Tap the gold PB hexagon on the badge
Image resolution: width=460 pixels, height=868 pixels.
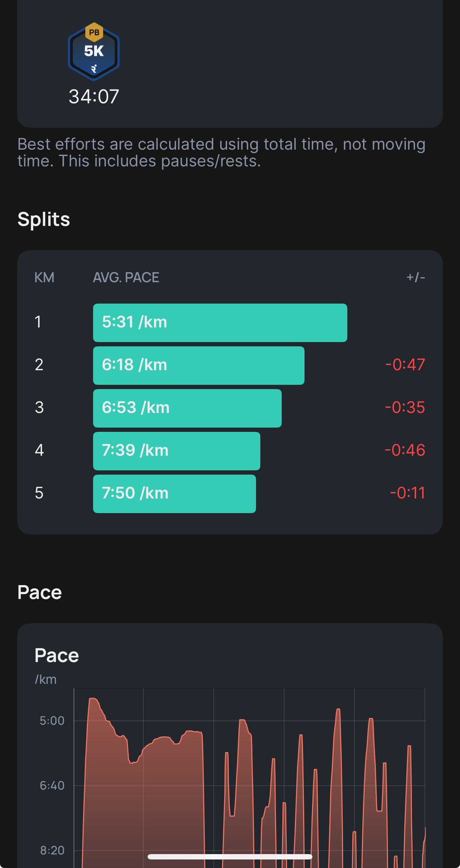(94, 32)
